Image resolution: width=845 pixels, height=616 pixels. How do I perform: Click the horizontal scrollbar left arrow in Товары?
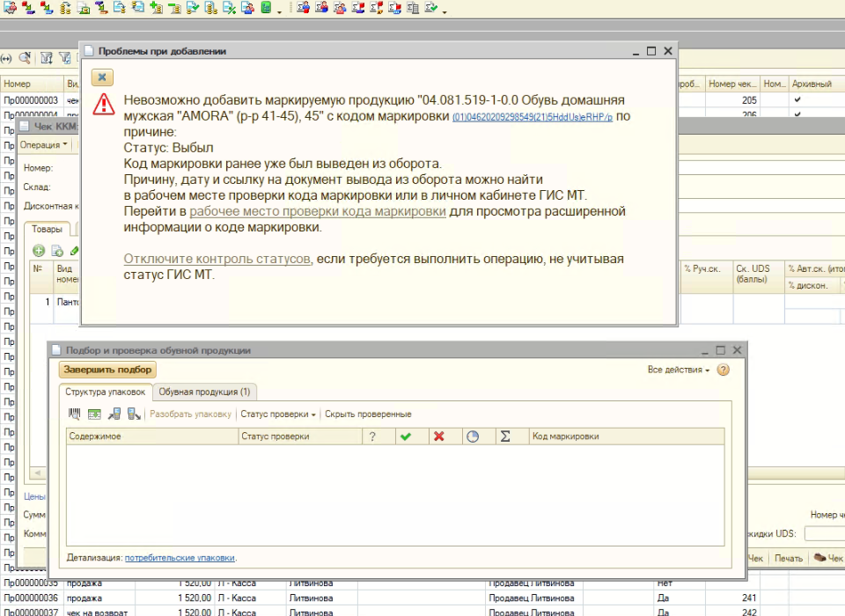coord(37,473)
